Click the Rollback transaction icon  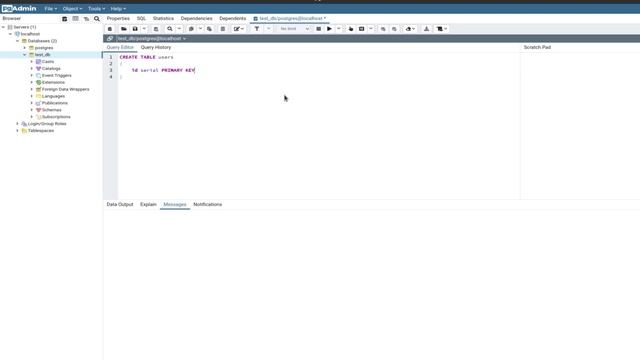click(x=394, y=29)
